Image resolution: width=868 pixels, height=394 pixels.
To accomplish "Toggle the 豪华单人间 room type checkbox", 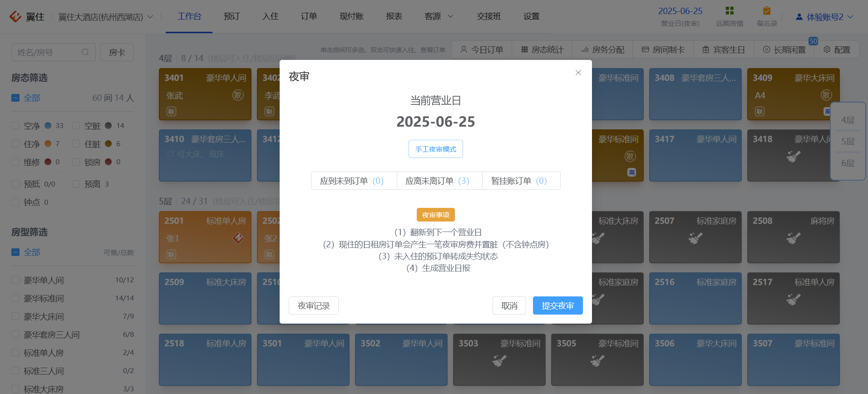I will pyautogui.click(x=15, y=280).
